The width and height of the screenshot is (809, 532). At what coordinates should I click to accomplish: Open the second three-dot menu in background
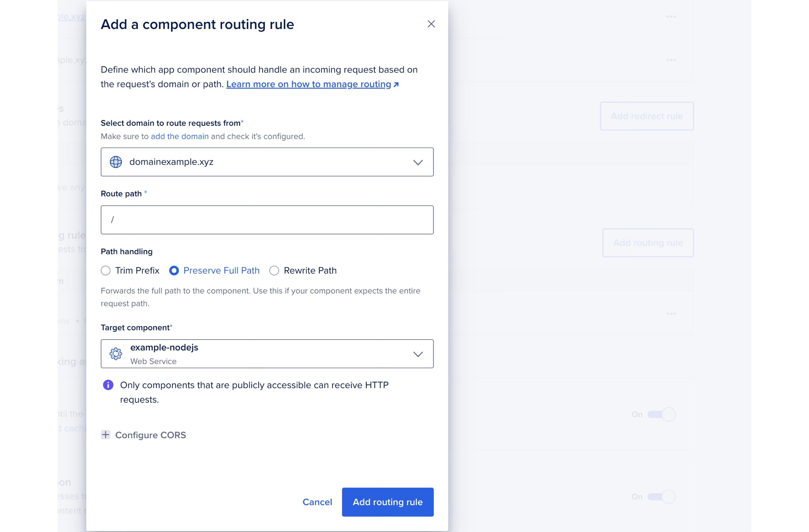pyautogui.click(x=671, y=60)
